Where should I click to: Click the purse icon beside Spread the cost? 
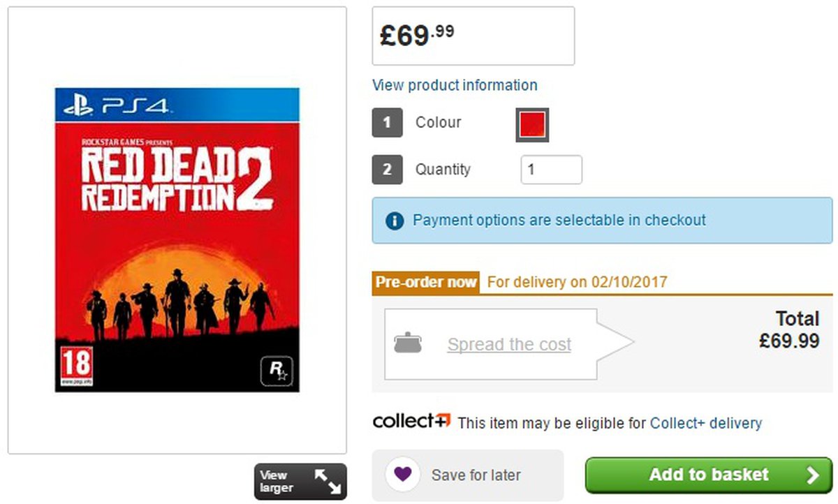coord(408,343)
